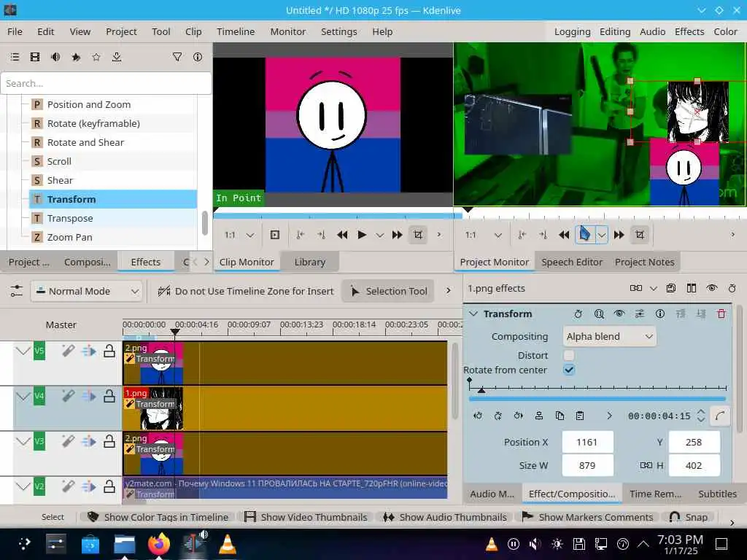Screen dimensions: 747x560
Task: Open the Compositing Alpha blend dropdown
Action: 609,337
